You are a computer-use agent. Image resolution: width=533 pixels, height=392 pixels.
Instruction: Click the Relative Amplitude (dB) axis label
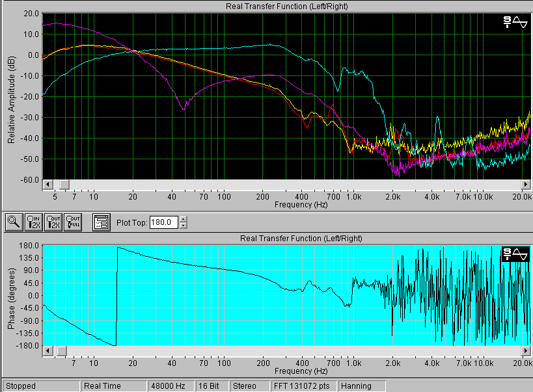click(x=11, y=100)
